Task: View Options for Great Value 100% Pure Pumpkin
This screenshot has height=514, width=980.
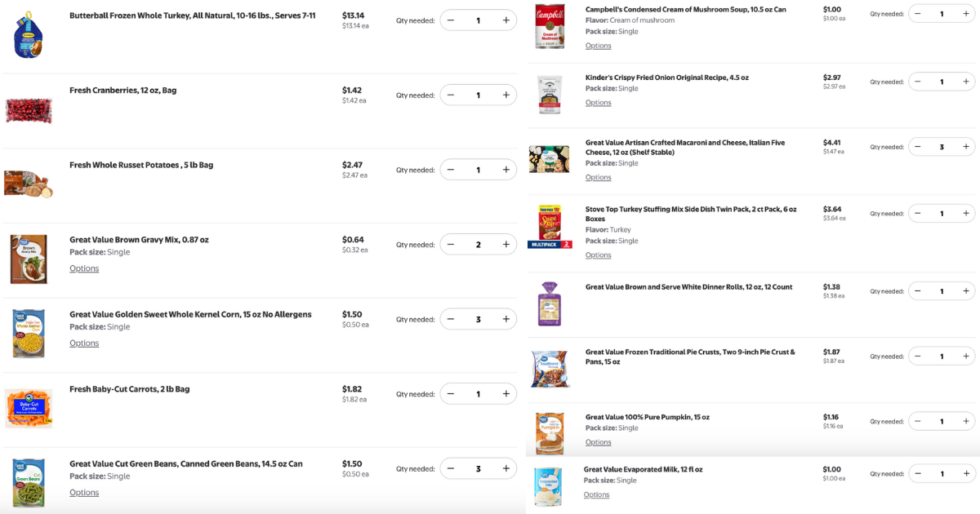Action: pos(598,442)
